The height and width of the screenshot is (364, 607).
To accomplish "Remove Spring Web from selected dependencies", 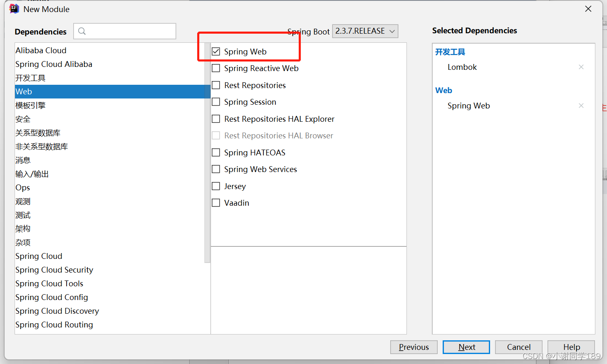I will pos(581,106).
